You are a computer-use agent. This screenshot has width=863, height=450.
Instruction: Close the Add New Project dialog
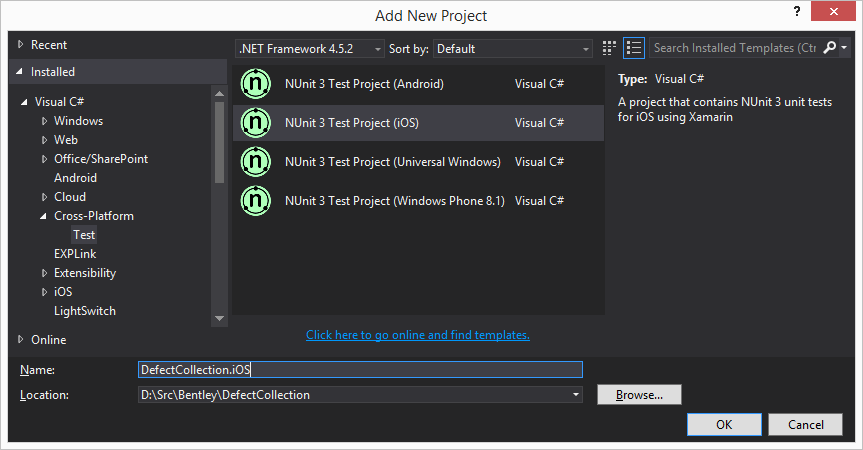coord(833,11)
